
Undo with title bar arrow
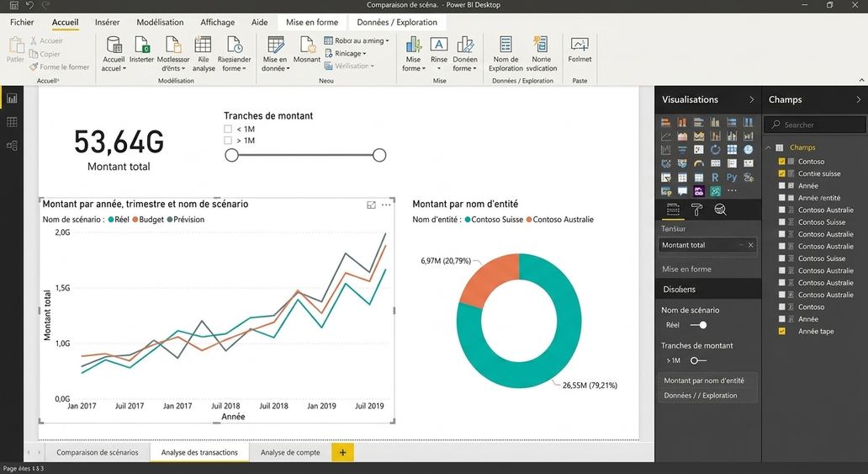[30, 5]
